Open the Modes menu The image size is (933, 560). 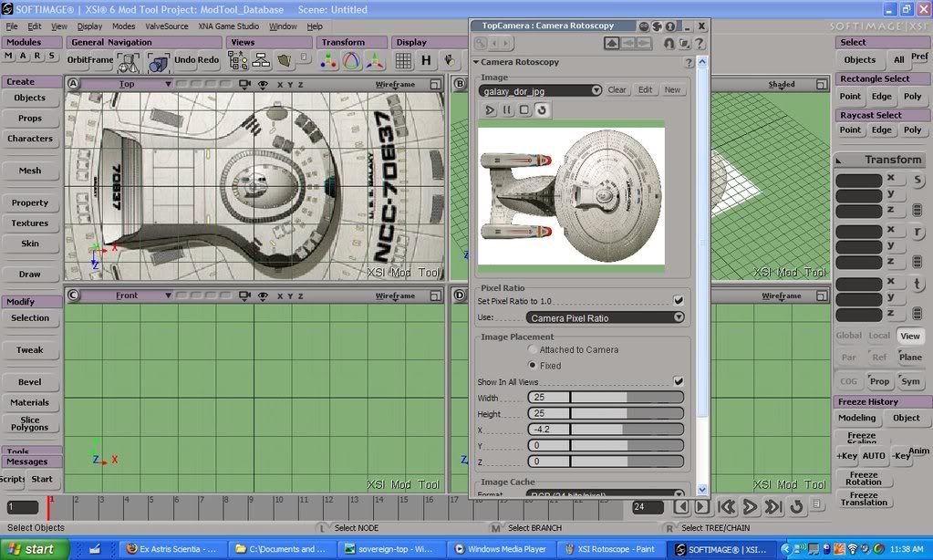[x=123, y=26]
